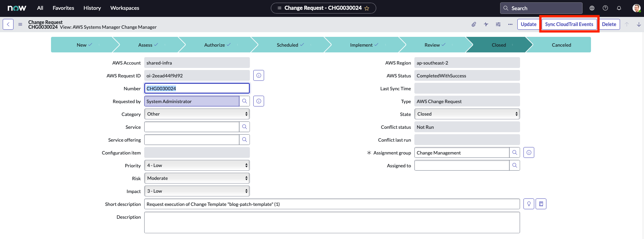Open the Category dropdown
The image size is (644, 239).
click(197, 114)
